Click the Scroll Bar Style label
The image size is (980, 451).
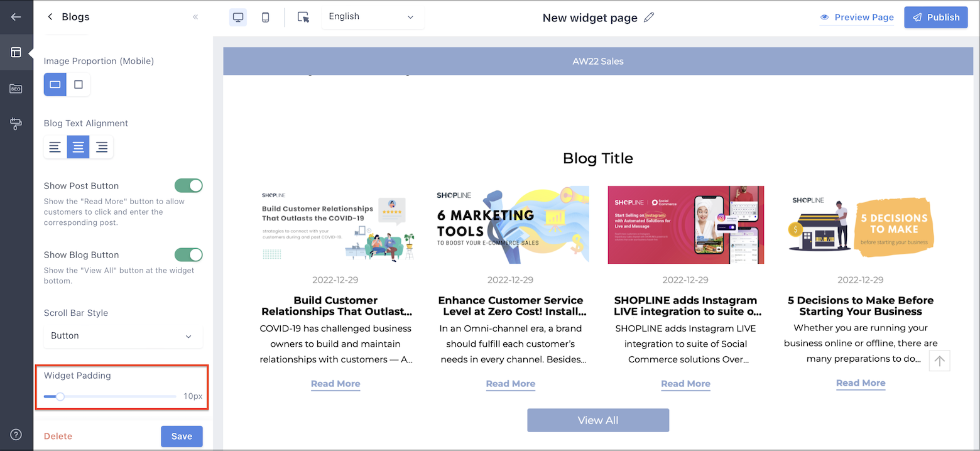point(76,313)
